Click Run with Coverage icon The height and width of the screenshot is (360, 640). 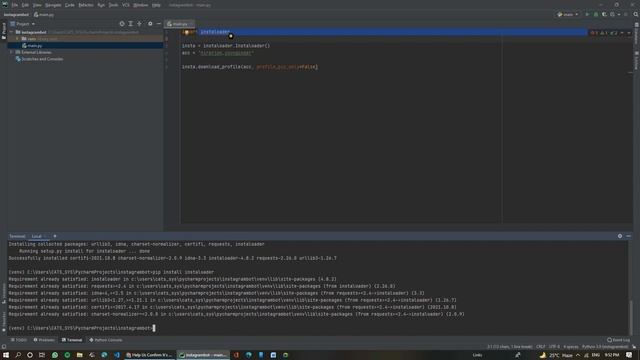tap(604, 15)
